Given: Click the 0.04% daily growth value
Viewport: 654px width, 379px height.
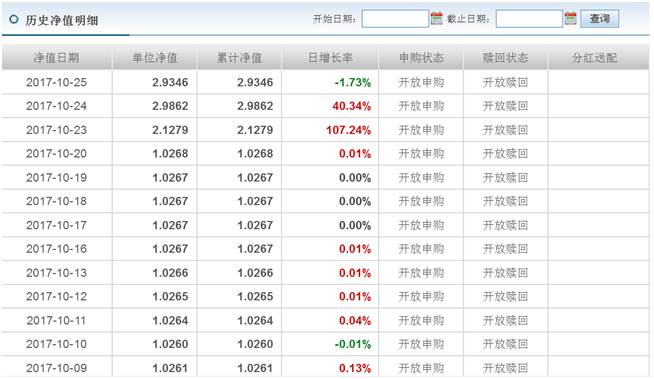Looking at the screenshot, I should [x=355, y=320].
